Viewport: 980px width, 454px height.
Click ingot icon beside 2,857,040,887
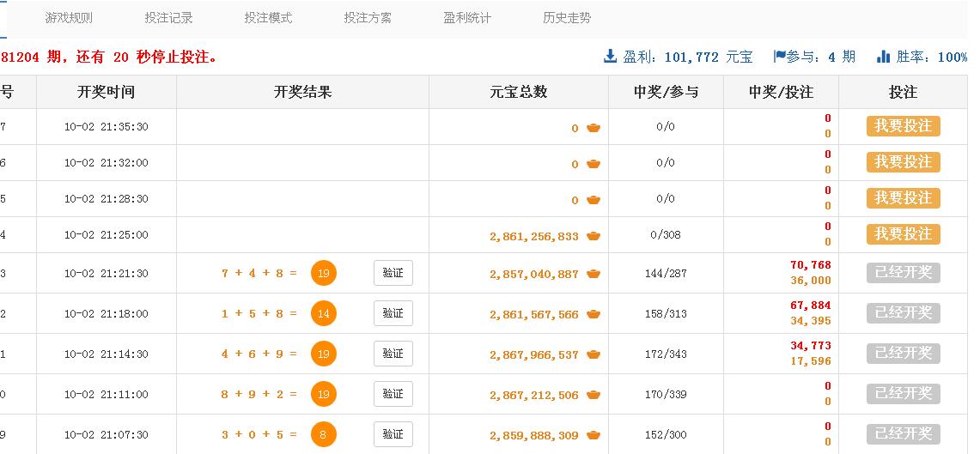tap(593, 274)
